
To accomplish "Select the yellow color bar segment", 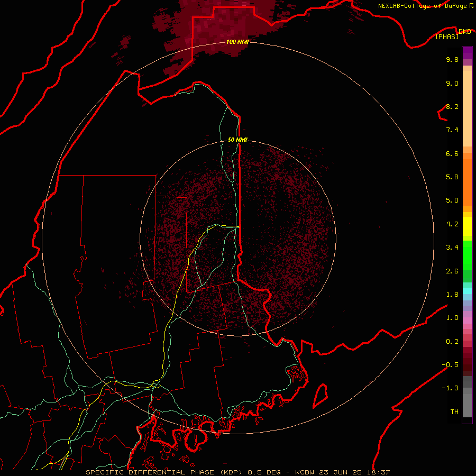I will click(x=467, y=226).
